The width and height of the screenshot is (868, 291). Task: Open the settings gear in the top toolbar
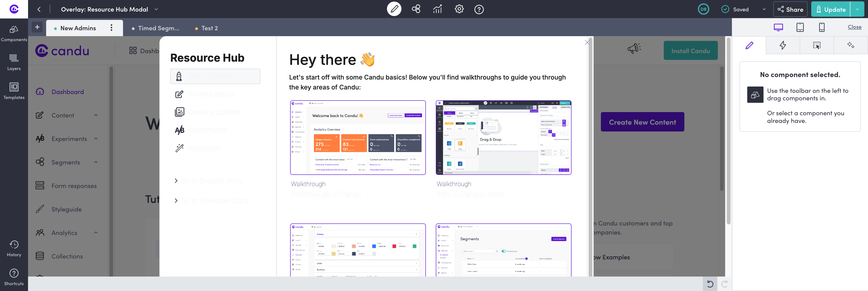pyautogui.click(x=459, y=9)
